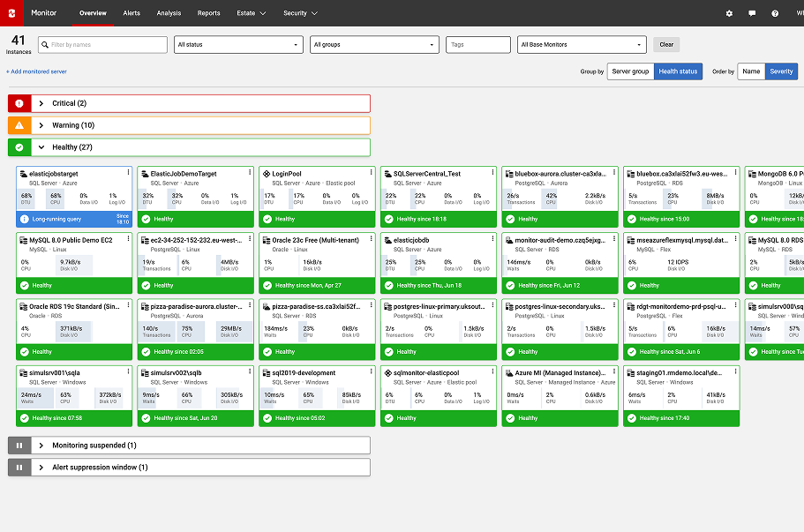Open the All status dropdown
The image size is (804, 532).
pyautogui.click(x=238, y=45)
